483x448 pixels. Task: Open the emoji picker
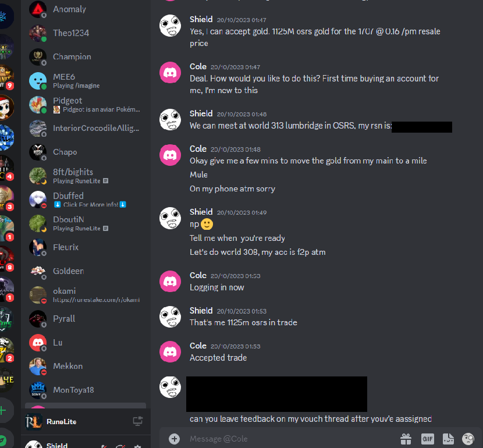[x=468, y=439]
